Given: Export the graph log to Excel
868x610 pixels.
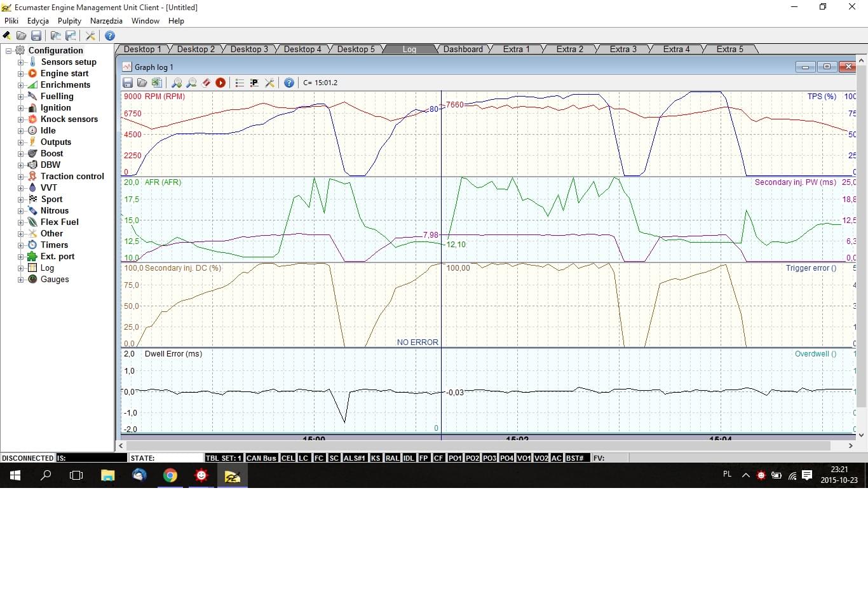Looking at the screenshot, I should [156, 83].
